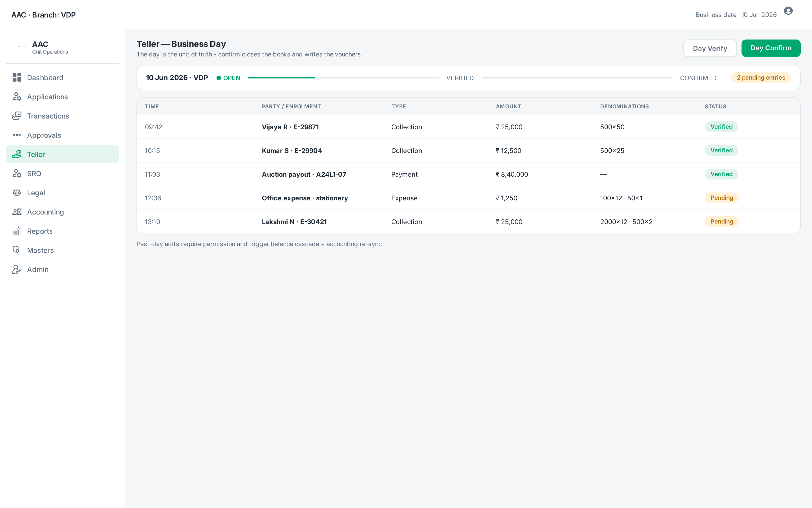Click the CONFIRMED stage label

698,78
